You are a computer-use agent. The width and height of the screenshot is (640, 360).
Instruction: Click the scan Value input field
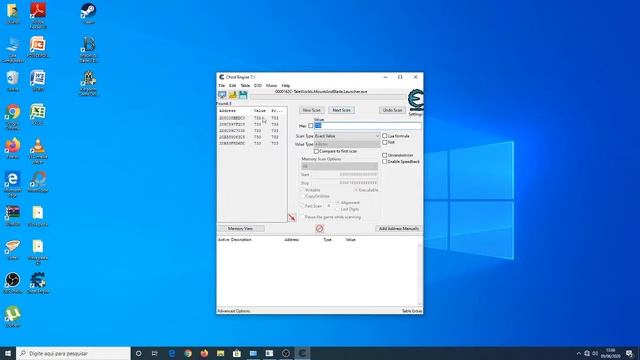tap(368, 126)
